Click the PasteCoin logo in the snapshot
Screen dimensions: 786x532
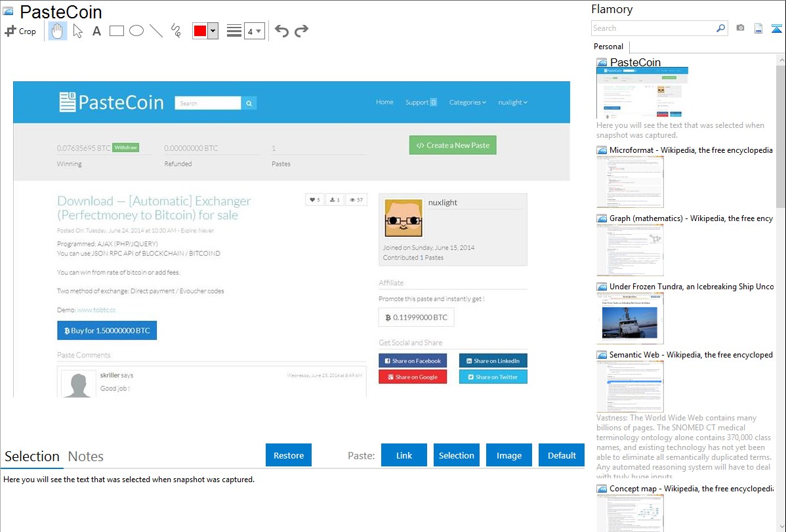pyautogui.click(x=112, y=102)
